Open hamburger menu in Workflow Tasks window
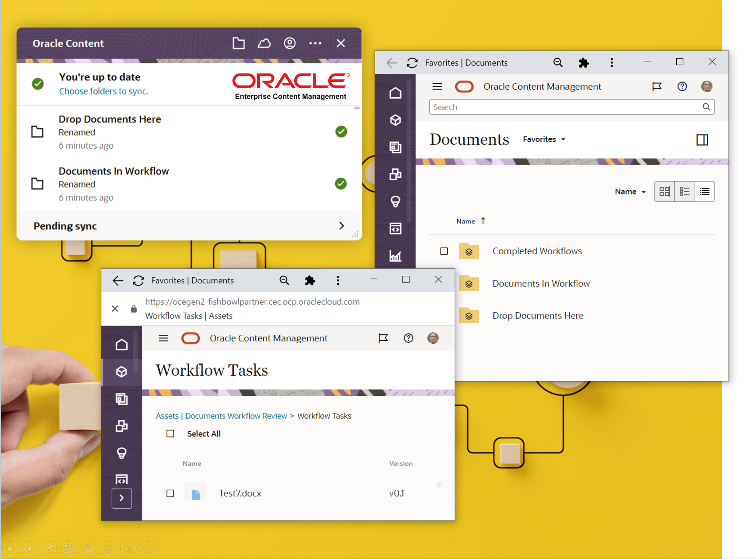This screenshot has height=559, width=756. [163, 338]
